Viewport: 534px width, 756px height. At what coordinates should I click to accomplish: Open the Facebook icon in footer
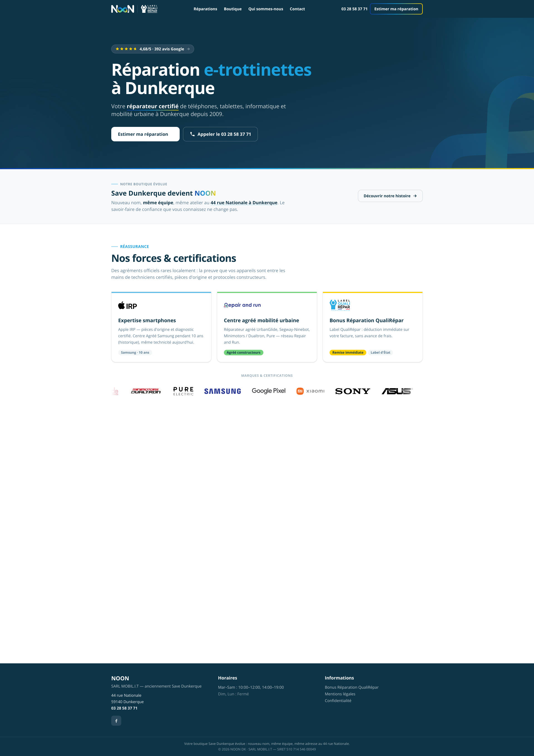pyautogui.click(x=116, y=721)
